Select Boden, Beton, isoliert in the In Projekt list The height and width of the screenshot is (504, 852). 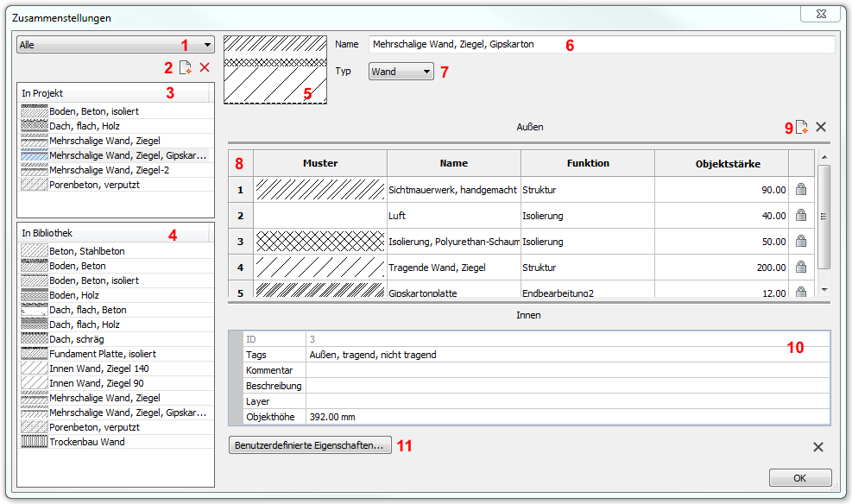116,111
